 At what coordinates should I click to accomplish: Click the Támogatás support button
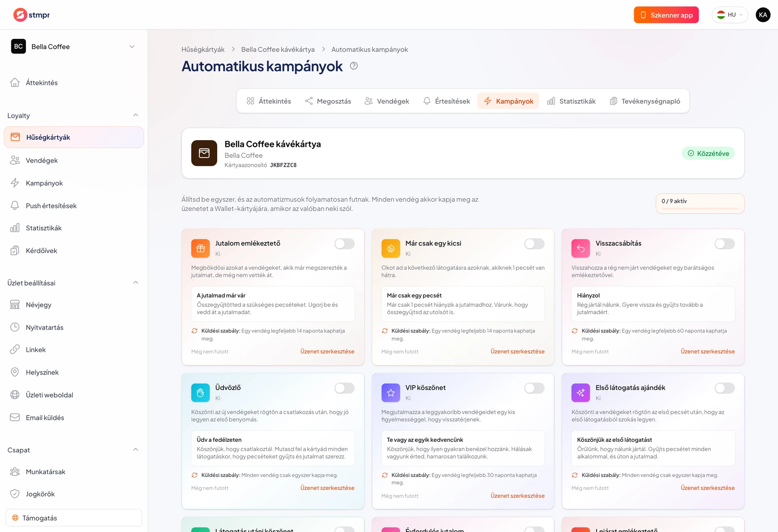tap(74, 518)
